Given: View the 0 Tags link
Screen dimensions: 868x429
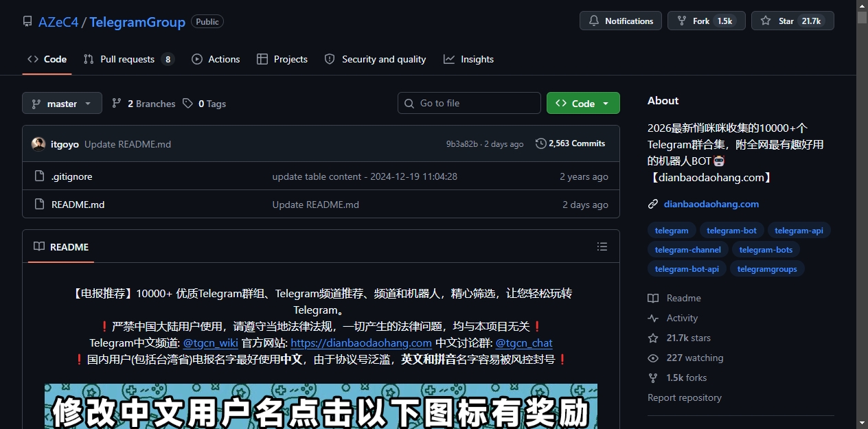Looking at the screenshot, I should [204, 104].
